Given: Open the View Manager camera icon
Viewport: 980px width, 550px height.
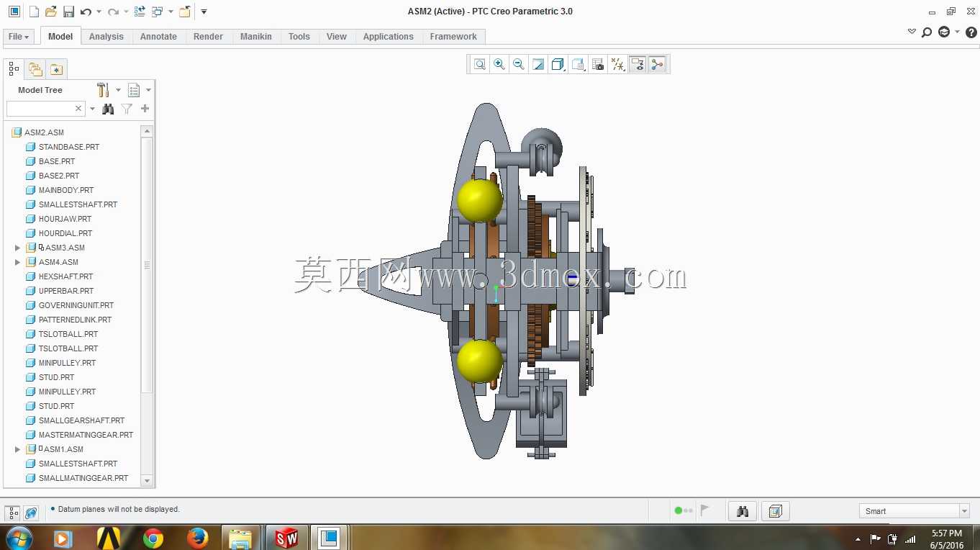Looking at the screenshot, I should pos(598,64).
